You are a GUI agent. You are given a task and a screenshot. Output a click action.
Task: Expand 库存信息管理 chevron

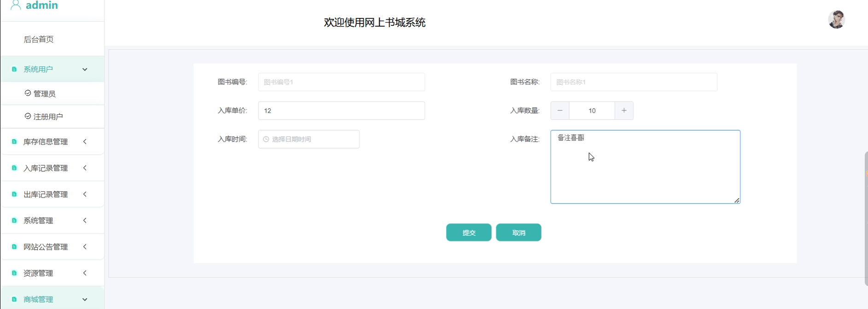[x=85, y=141]
